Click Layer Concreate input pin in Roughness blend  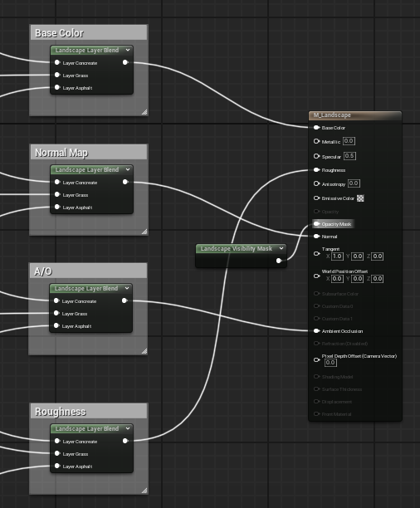(x=57, y=441)
